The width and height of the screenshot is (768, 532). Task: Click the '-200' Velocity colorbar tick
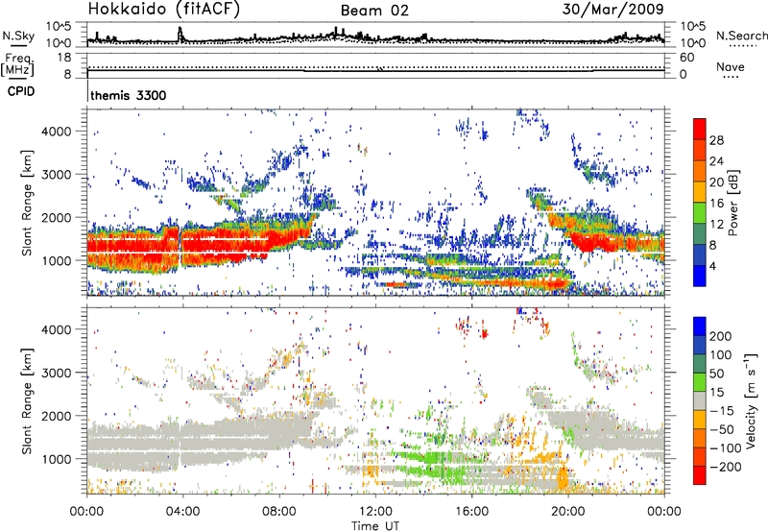click(725, 468)
